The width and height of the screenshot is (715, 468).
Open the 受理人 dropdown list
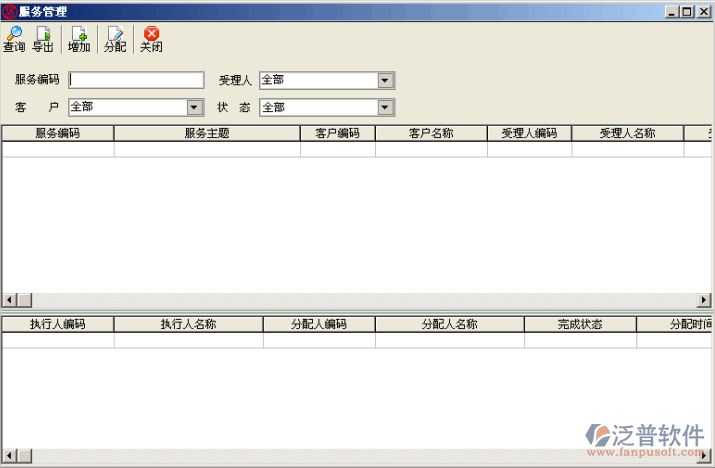click(385, 80)
